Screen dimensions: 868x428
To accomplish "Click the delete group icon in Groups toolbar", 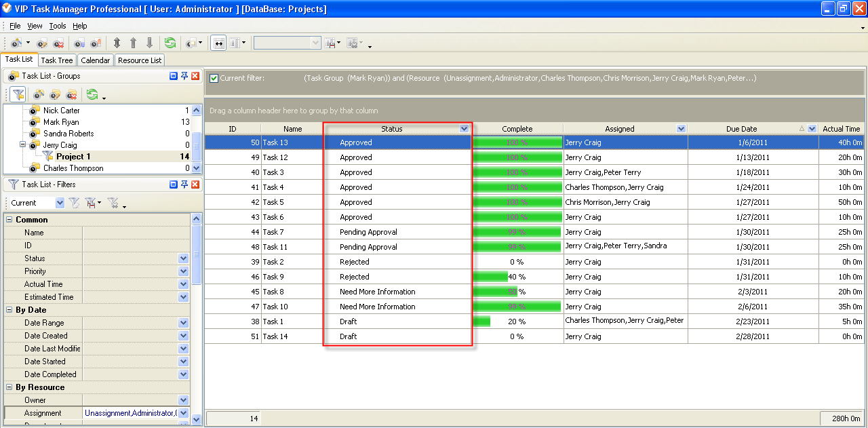I will point(71,94).
